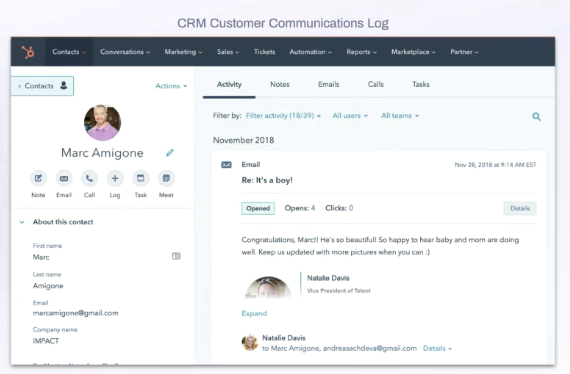Compose an Email to Marc Amigone
Image resolution: width=570 pixels, height=374 pixels.
(64, 178)
